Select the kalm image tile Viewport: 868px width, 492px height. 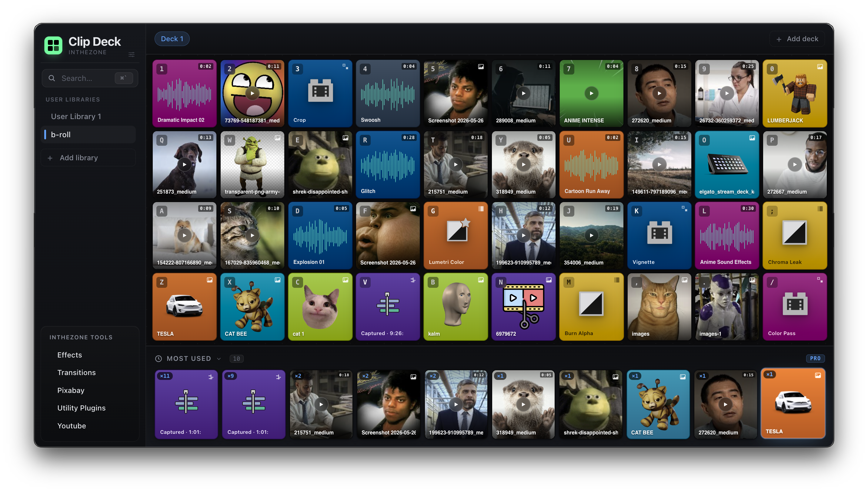click(x=456, y=307)
